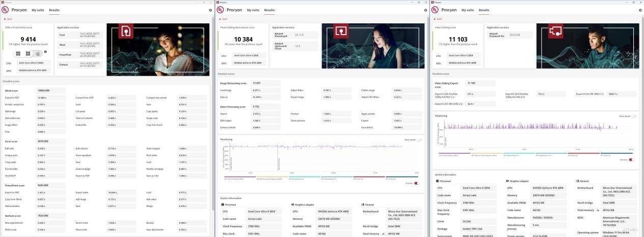Go to My suite tab in Video window

[x=467, y=10]
